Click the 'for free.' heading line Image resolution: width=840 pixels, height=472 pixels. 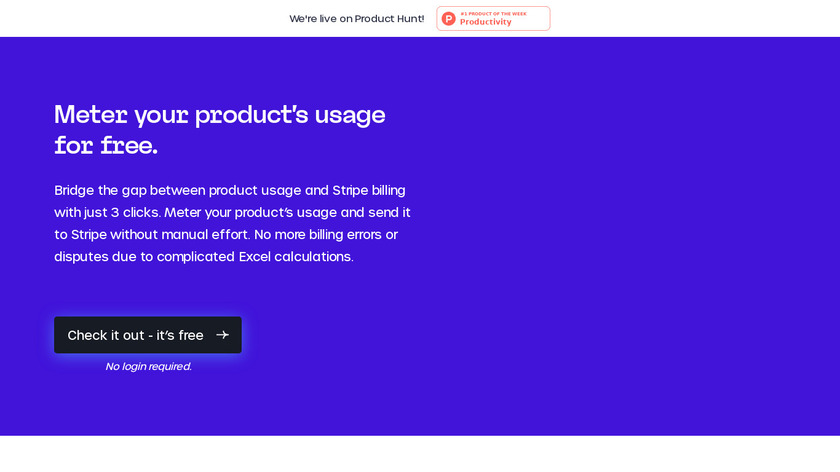coord(106,146)
